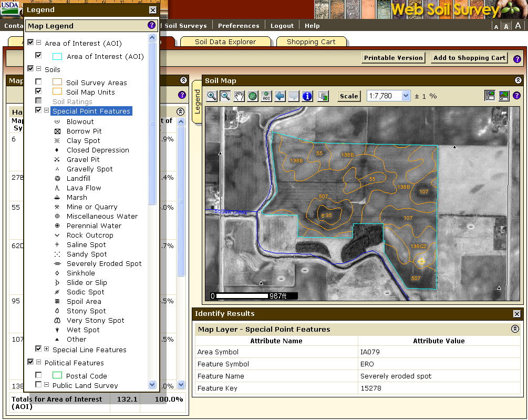Collapse Political Features tree group
Viewport: 528px width, 420px height.
click(x=39, y=362)
